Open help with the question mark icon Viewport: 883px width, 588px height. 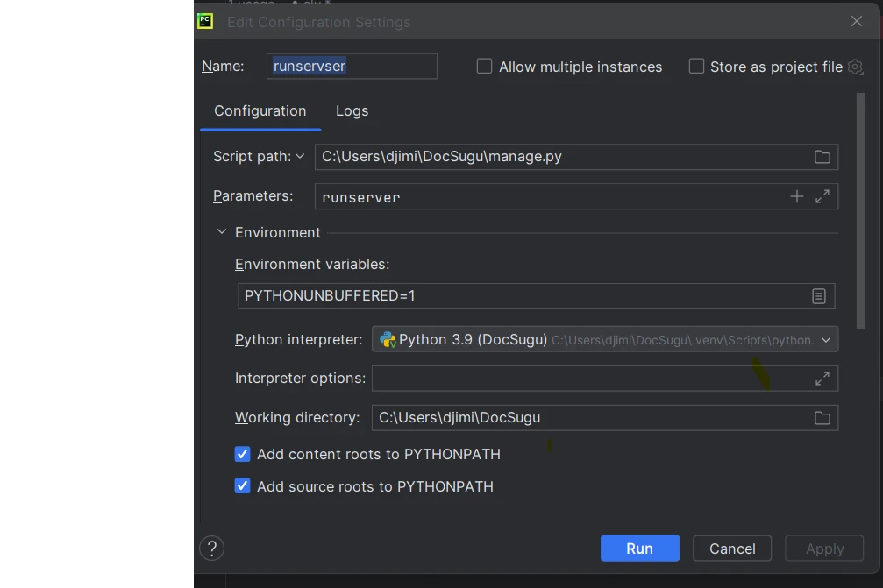212,549
